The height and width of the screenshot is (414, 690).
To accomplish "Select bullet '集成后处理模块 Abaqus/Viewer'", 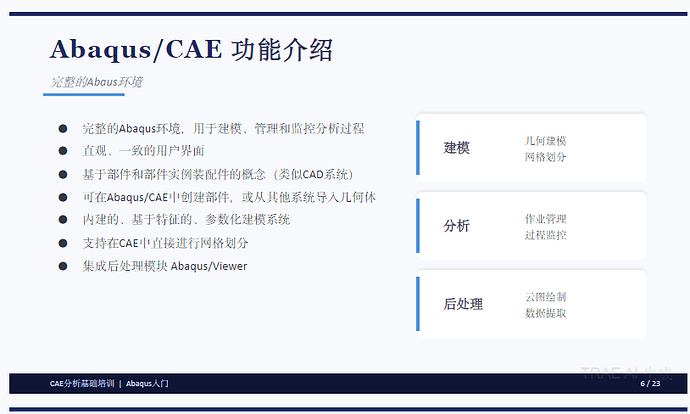I will (x=165, y=266).
